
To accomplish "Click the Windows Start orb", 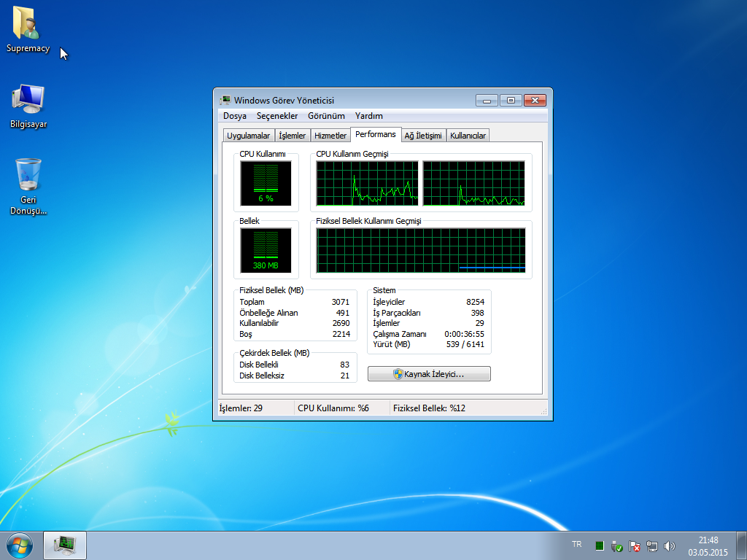I will (20, 545).
